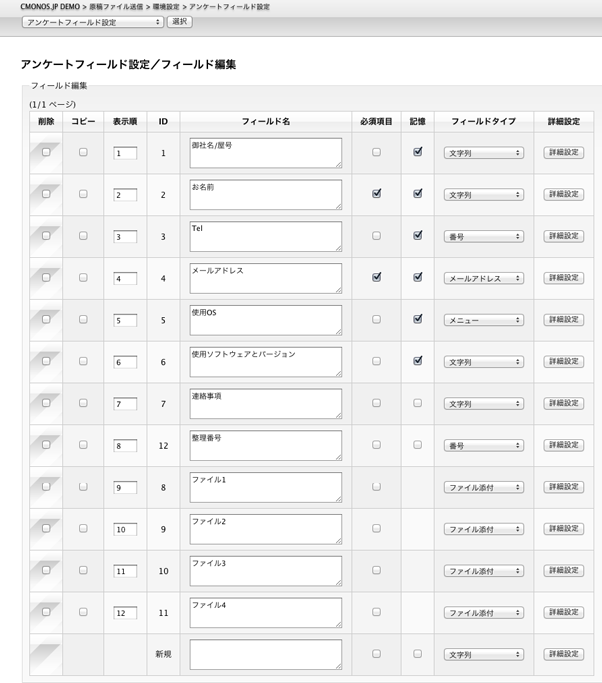Focus the 使用ソフトウェアとバージョン field name textarea
This screenshot has height=683, width=602.
click(x=266, y=362)
